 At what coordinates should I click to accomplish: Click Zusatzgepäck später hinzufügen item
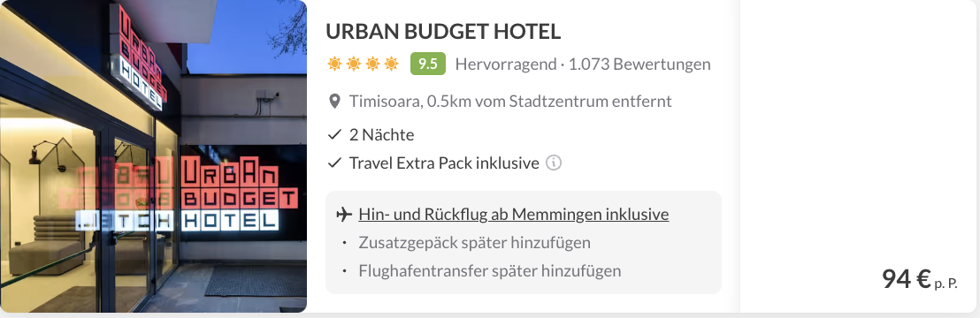(475, 242)
